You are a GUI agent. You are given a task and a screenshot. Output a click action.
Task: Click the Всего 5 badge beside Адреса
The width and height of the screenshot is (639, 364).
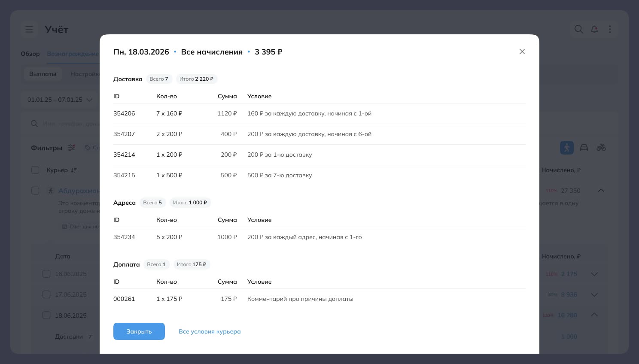(152, 203)
